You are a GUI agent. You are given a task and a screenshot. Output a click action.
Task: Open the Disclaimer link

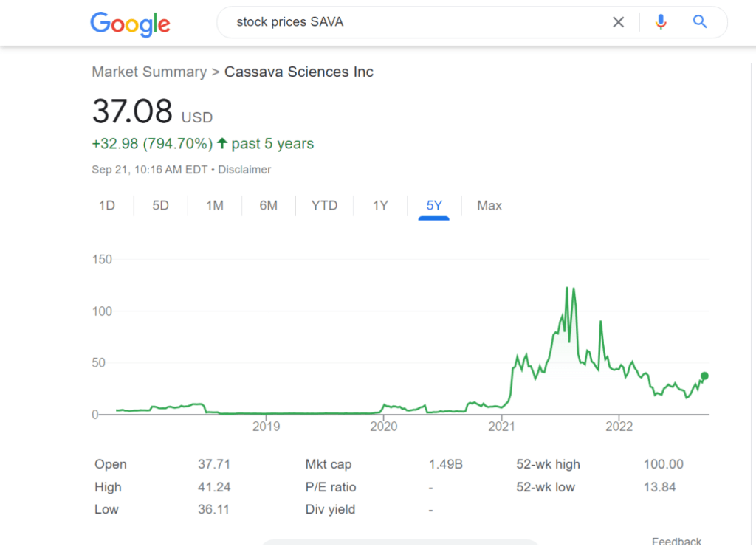pyautogui.click(x=244, y=170)
